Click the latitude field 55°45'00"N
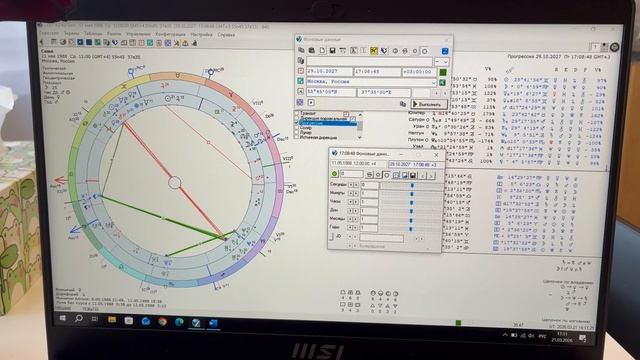Screen dimensions: 640x360 331,92
